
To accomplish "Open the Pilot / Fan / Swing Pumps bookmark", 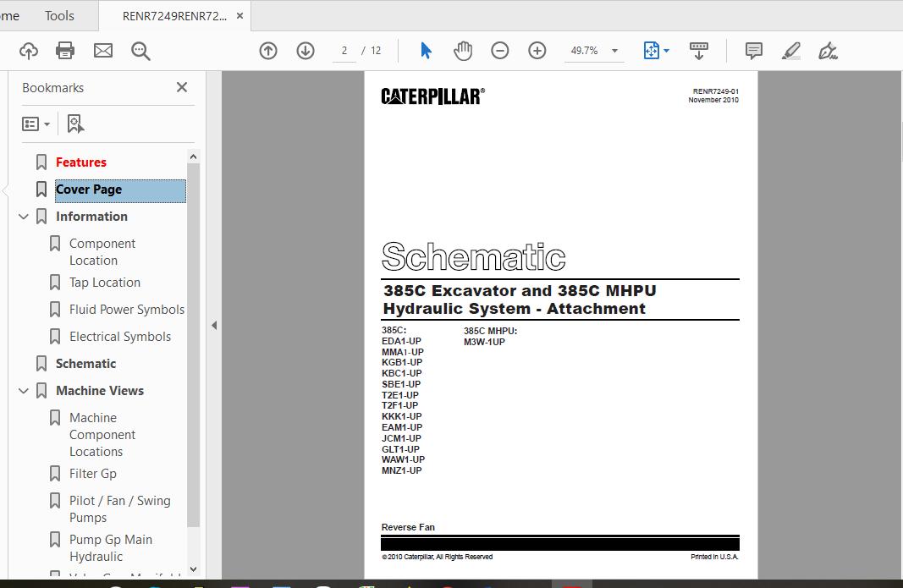I will click(120, 509).
